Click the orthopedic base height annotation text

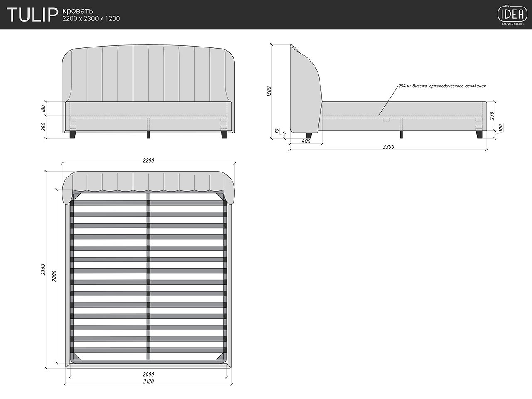coord(442,86)
